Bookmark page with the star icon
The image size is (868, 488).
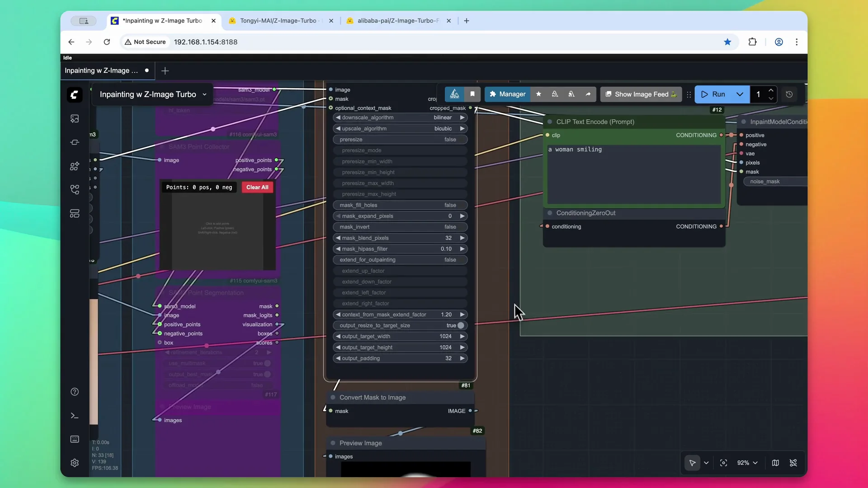tap(727, 42)
